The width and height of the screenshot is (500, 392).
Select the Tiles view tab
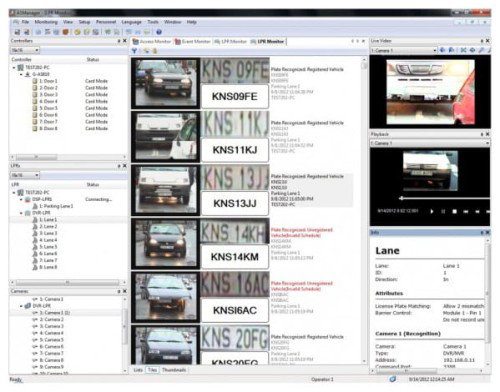tap(152, 370)
